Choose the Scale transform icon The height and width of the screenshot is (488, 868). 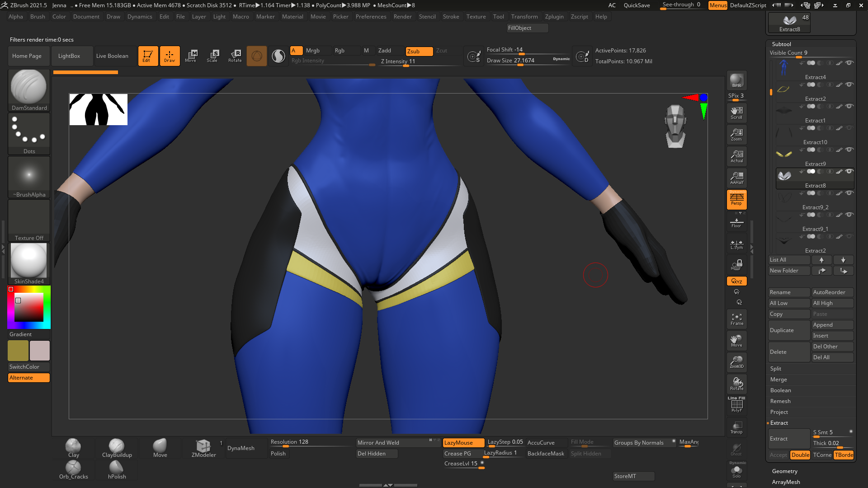pos(212,56)
